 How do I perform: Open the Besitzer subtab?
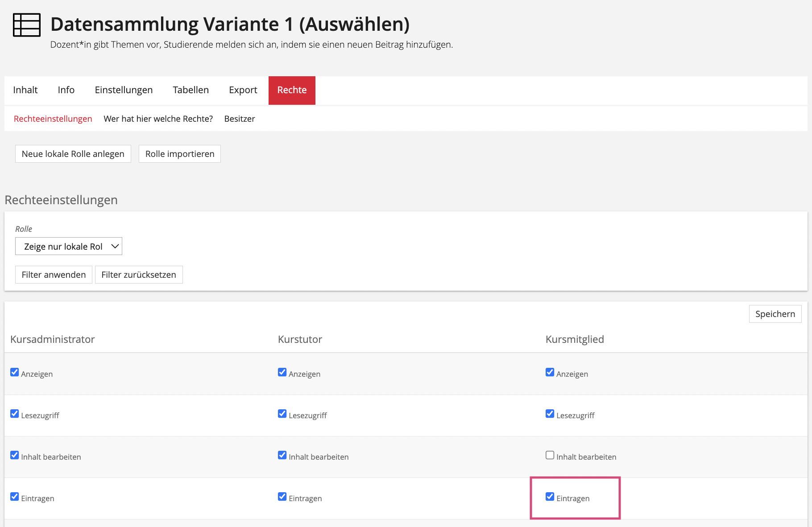(240, 119)
